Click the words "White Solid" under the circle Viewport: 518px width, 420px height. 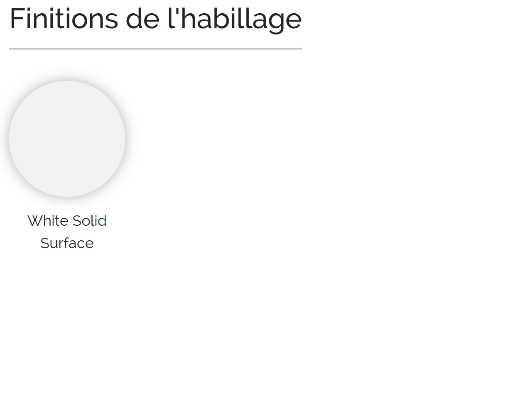tap(67, 221)
